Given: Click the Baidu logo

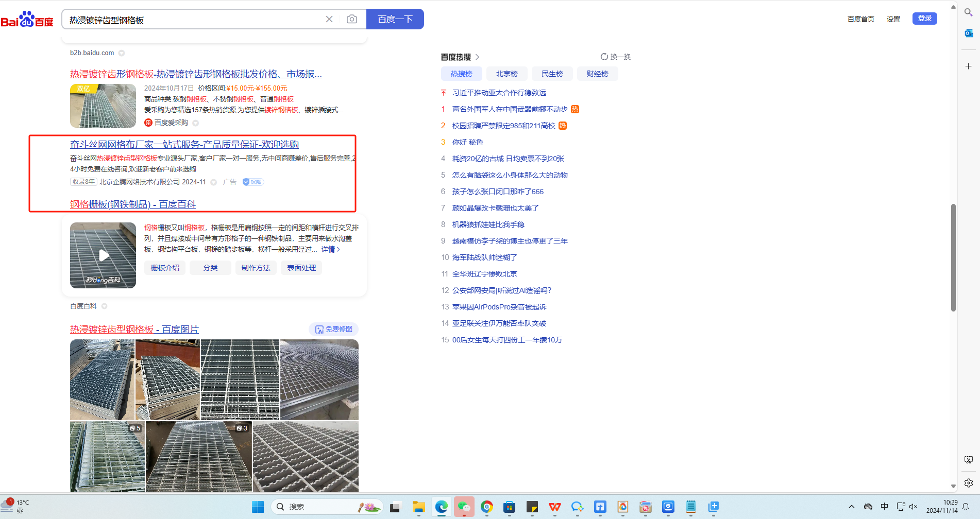Looking at the screenshot, I should tap(27, 20).
